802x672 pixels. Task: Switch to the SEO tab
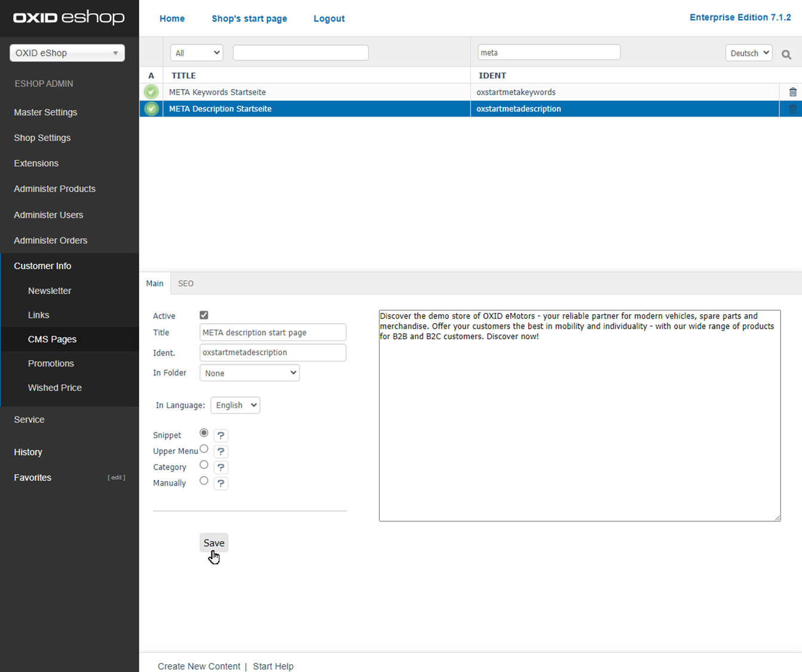coord(186,284)
